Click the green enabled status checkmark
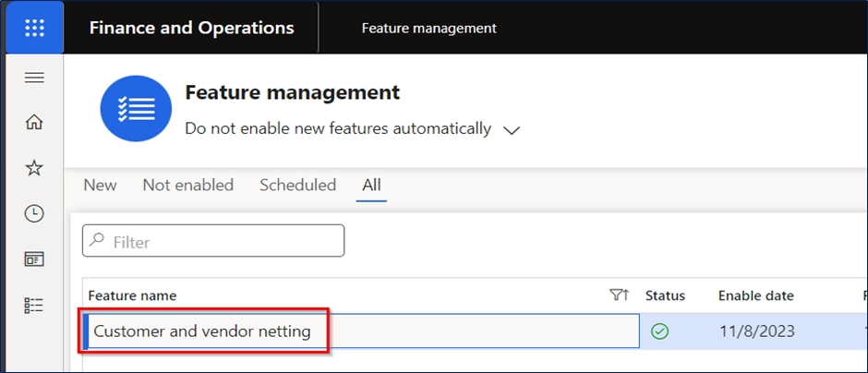Image resolution: width=868 pixels, height=373 pixels. 660,331
